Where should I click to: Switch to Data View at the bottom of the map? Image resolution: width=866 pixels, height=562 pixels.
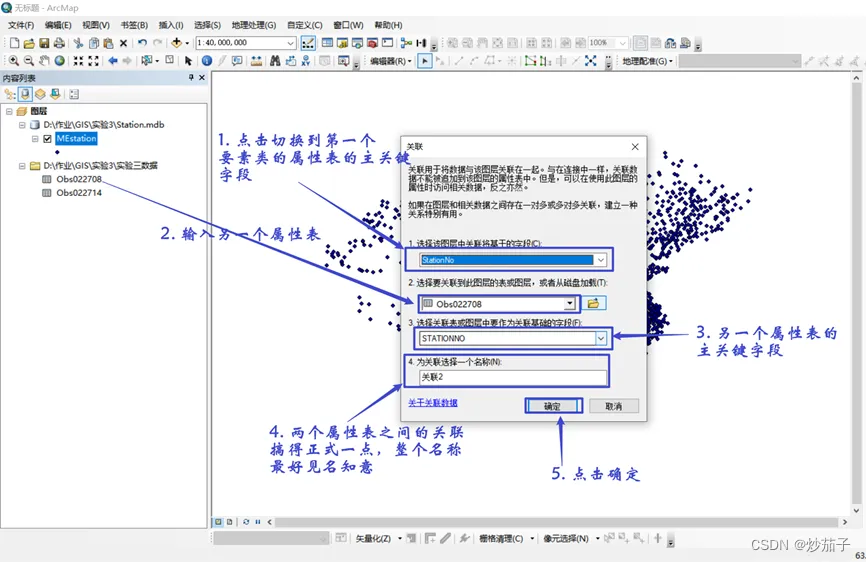pos(218,522)
